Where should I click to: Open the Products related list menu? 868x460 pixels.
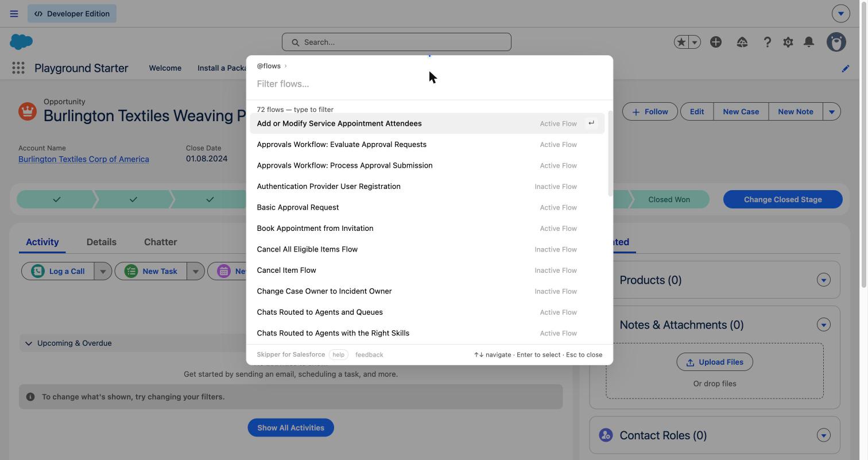pyautogui.click(x=824, y=280)
